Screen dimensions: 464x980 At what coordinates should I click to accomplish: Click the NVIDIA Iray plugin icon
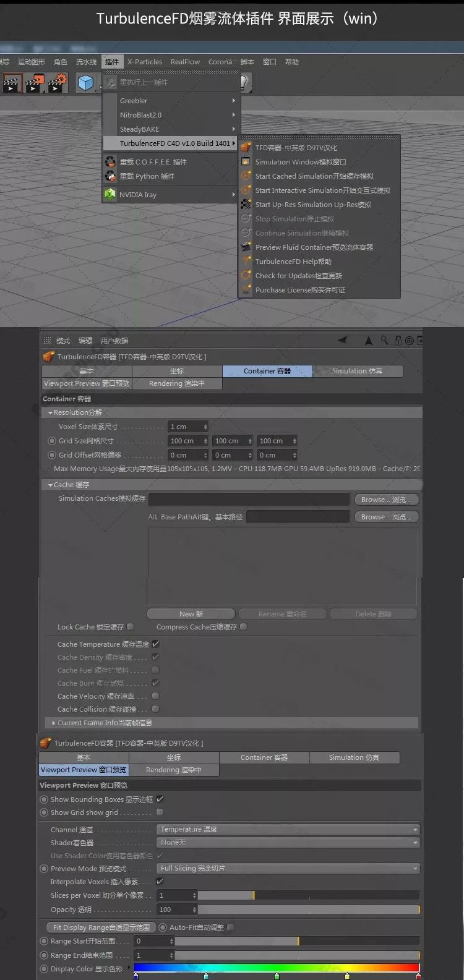click(x=110, y=194)
